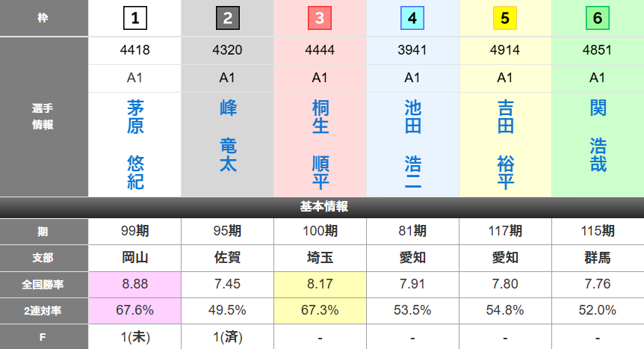Open racer 峰竜太 profile link

pyautogui.click(x=227, y=136)
